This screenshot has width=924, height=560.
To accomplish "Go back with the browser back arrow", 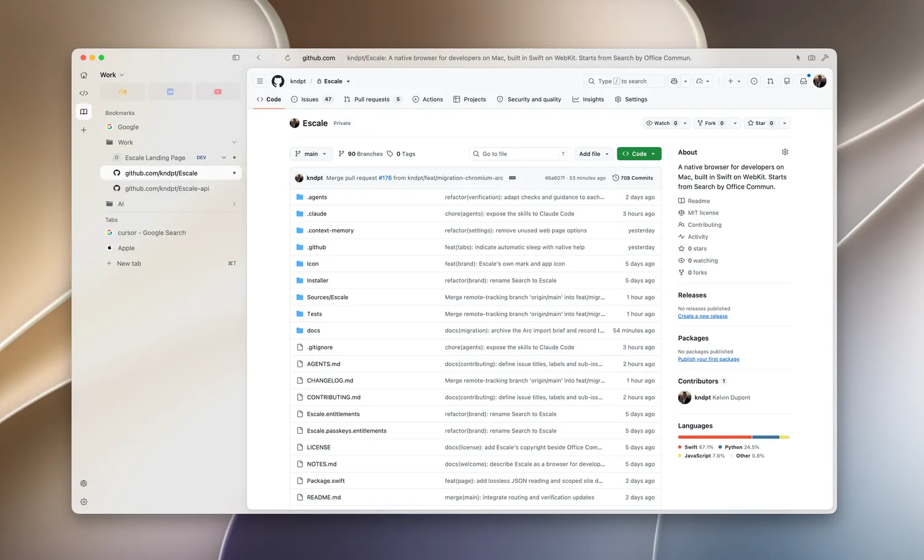I will click(x=259, y=58).
